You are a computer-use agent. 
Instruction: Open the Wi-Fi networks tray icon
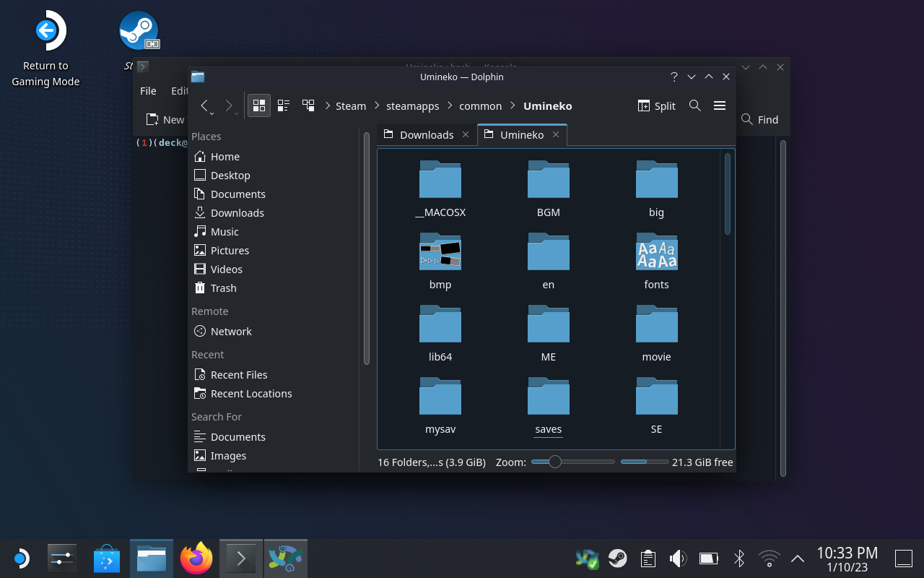[x=770, y=558]
